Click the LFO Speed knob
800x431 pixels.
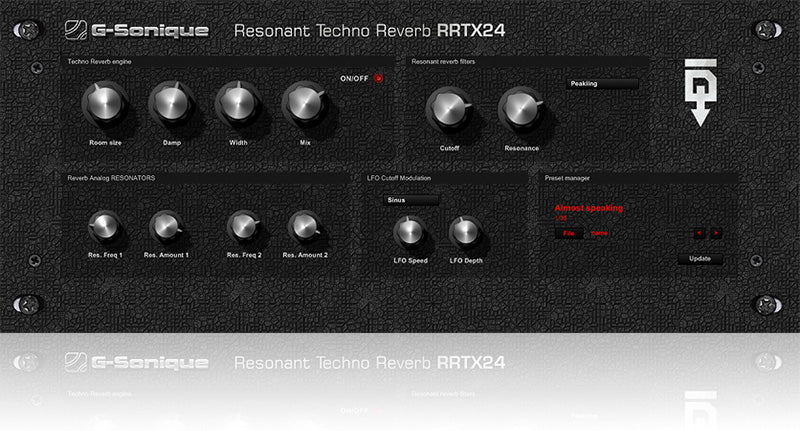click(x=410, y=232)
